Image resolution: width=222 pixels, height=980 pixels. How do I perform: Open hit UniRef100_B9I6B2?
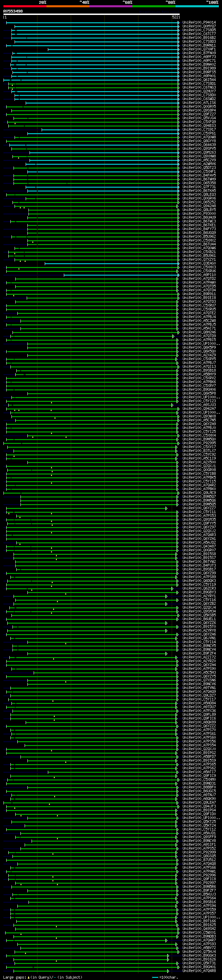coord(199,38)
